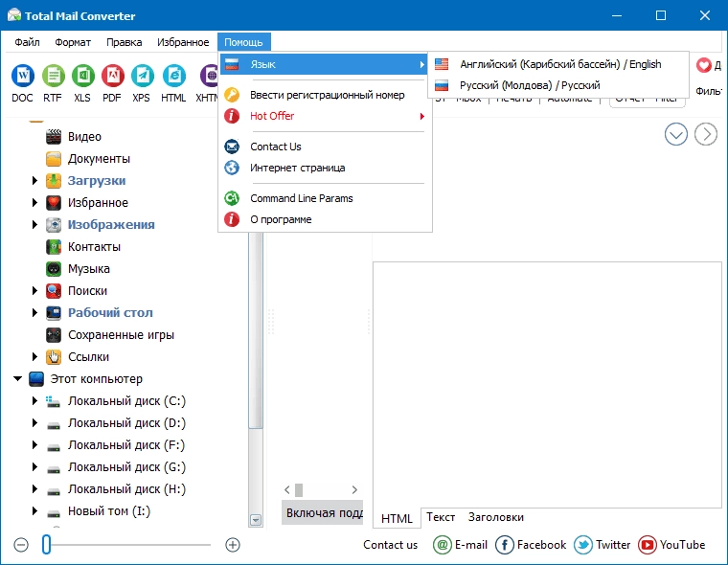
Task: Click the key icon for registration number
Action: coord(232,95)
